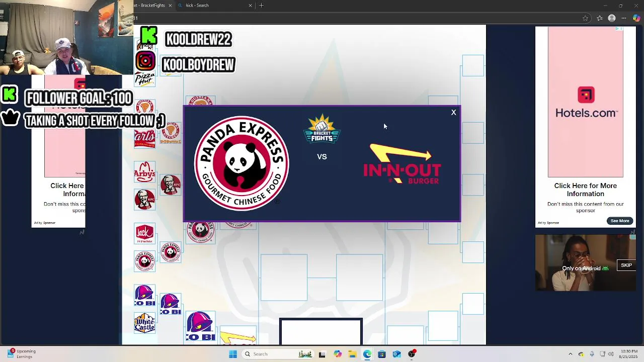Click the empty champion slot at bottom center

(x=321, y=332)
